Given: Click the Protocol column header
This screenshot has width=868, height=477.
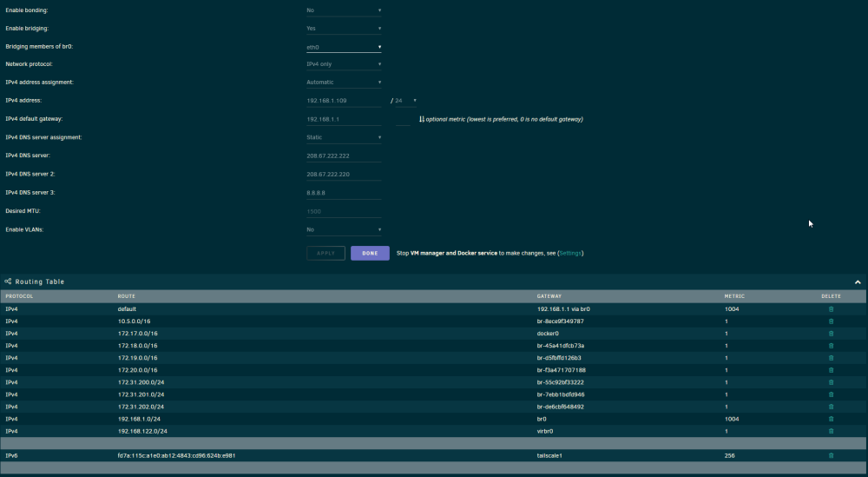Looking at the screenshot, I should (19, 296).
